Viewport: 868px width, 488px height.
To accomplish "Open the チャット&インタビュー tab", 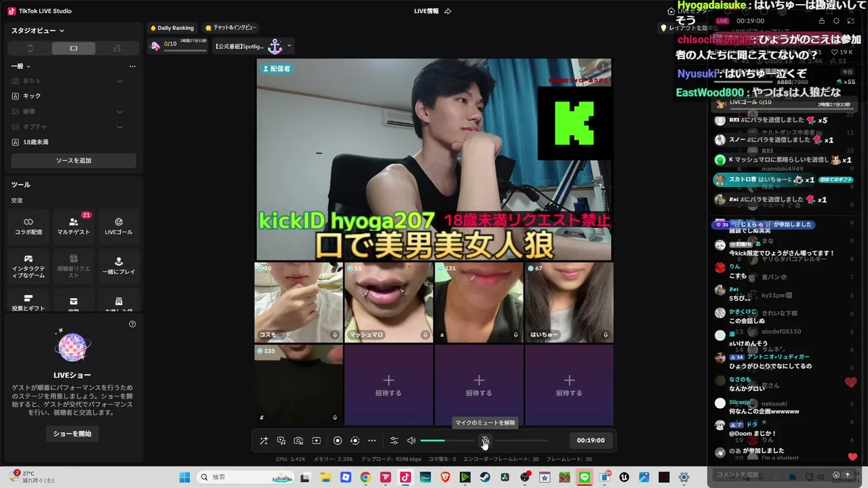I will click(231, 28).
